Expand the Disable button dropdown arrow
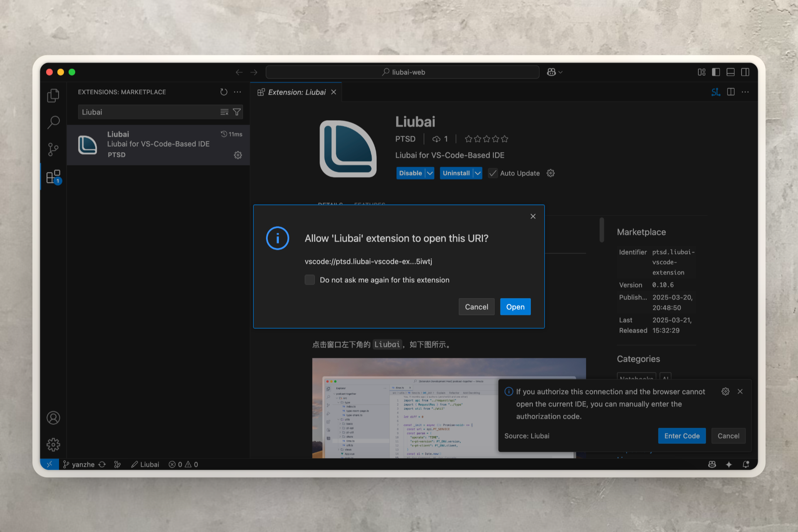The image size is (798, 532). tap(430, 173)
